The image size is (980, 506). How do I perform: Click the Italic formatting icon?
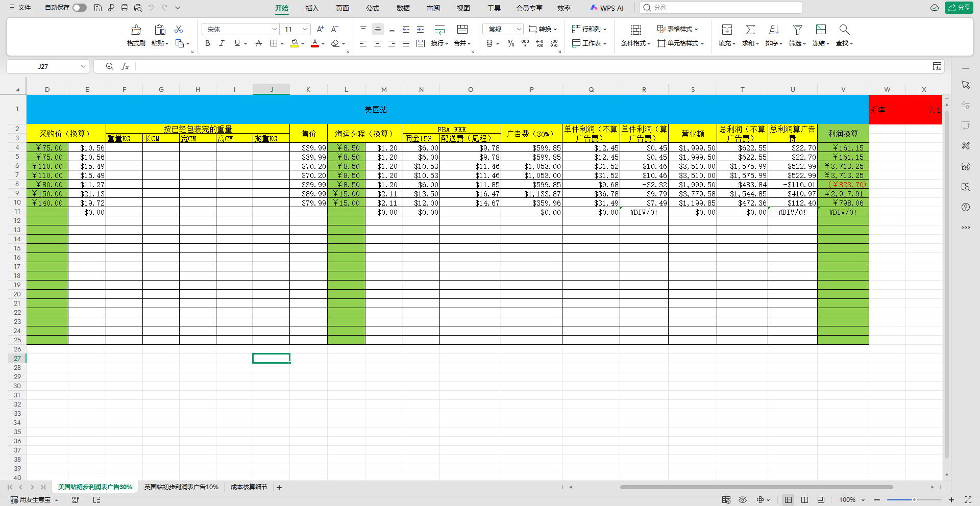click(x=222, y=43)
